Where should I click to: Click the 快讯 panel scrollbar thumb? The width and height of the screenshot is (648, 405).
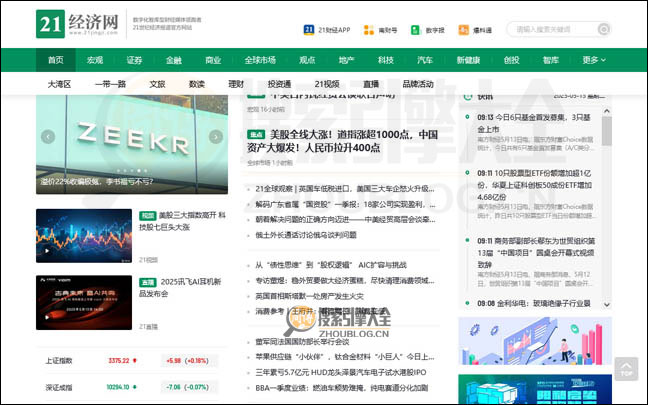(x=606, y=131)
